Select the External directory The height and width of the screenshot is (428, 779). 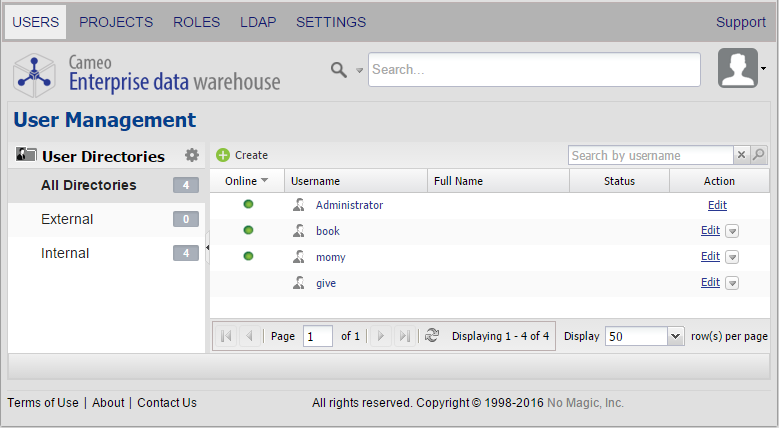pyautogui.click(x=67, y=219)
